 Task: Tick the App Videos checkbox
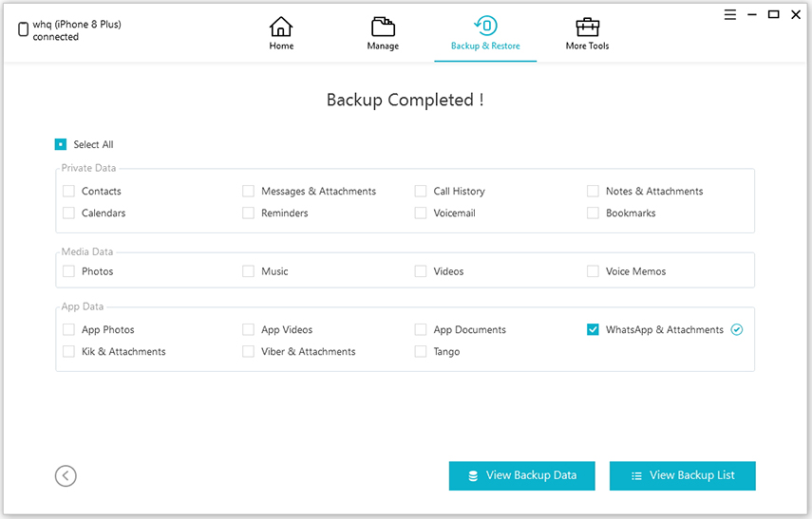point(248,329)
